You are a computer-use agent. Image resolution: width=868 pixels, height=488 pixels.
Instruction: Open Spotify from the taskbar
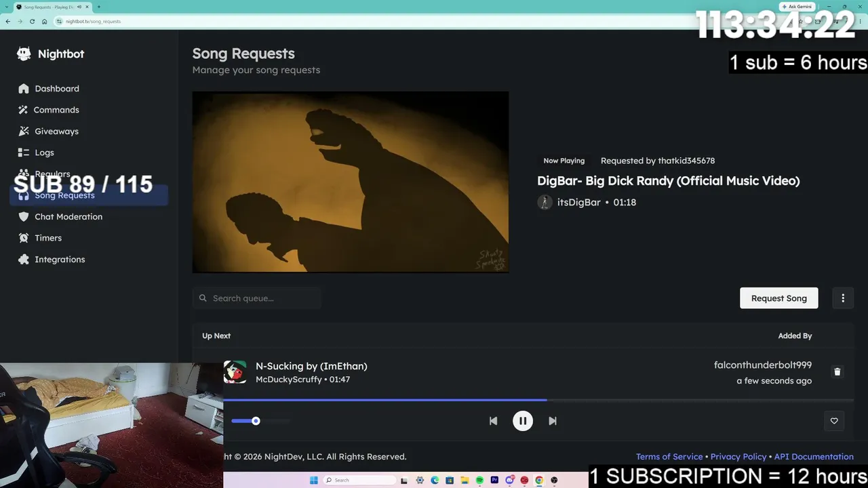[479, 481]
